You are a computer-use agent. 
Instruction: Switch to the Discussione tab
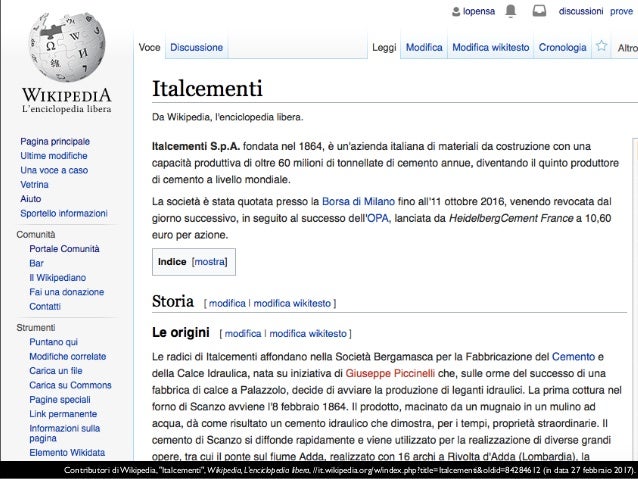pyautogui.click(x=197, y=47)
